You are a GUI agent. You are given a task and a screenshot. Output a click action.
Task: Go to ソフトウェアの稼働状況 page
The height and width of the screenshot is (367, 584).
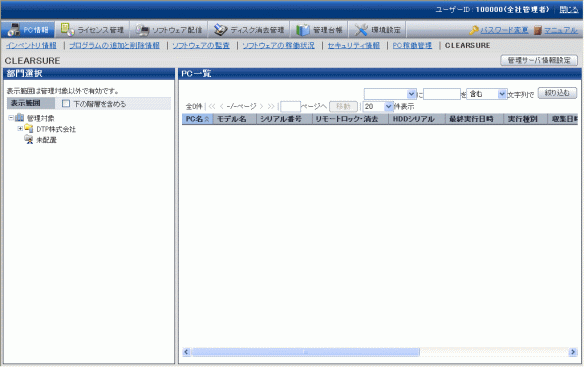tap(278, 45)
